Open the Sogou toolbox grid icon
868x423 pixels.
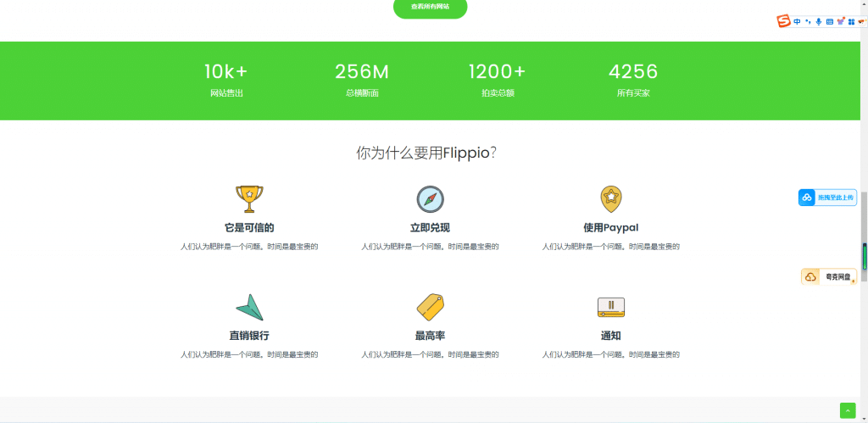coord(851,21)
